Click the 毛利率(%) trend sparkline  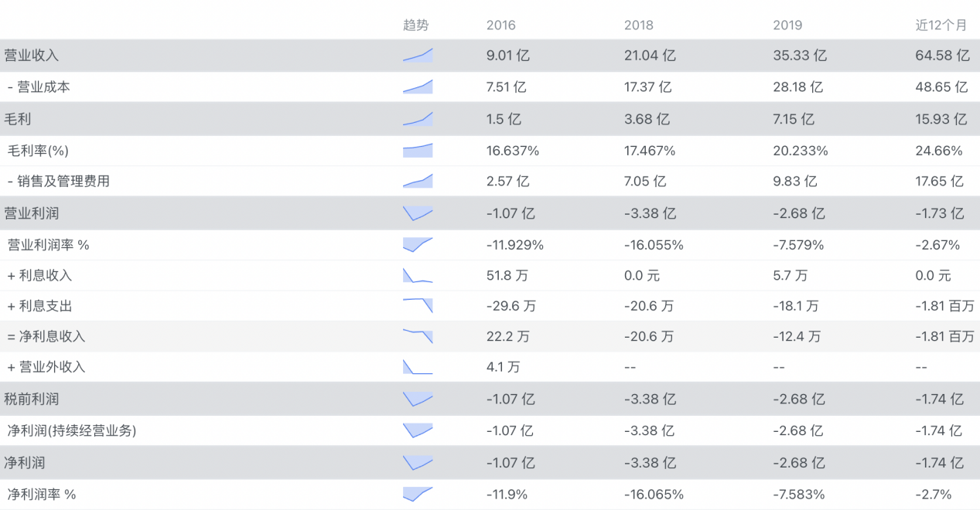click(418, 151)
